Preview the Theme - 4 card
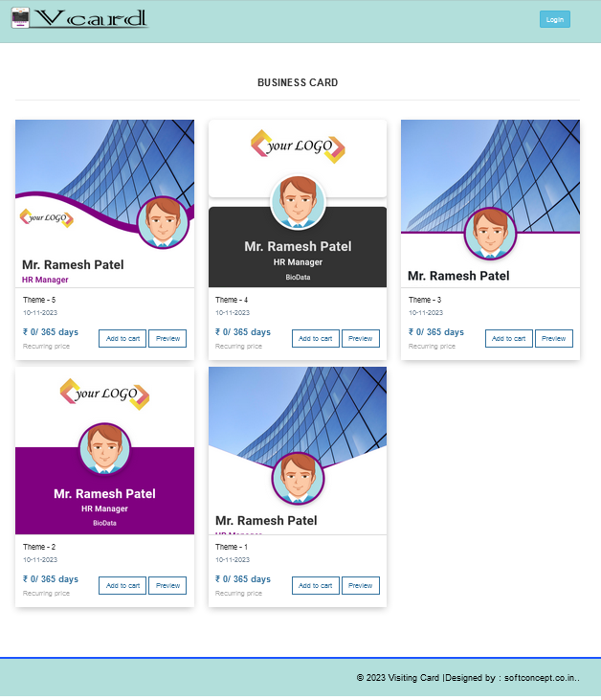This screenshot has width=601, height=700. pos(361,338)
